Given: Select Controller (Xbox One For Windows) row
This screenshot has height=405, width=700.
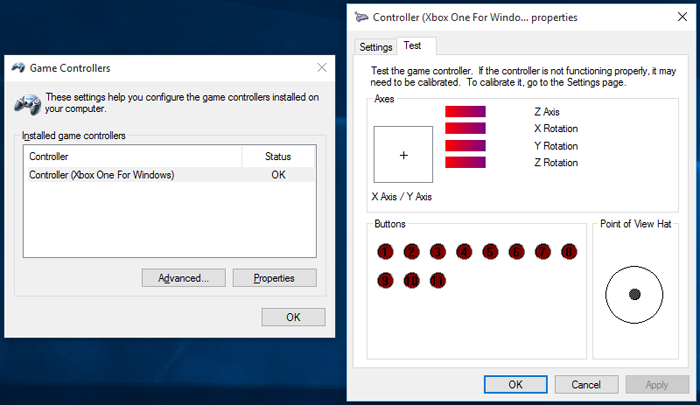Looking at the screenshot, I should [170, 175].
